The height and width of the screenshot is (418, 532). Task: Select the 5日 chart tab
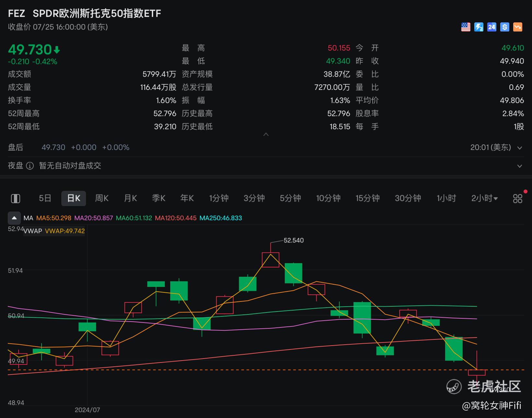click(45, 198)
